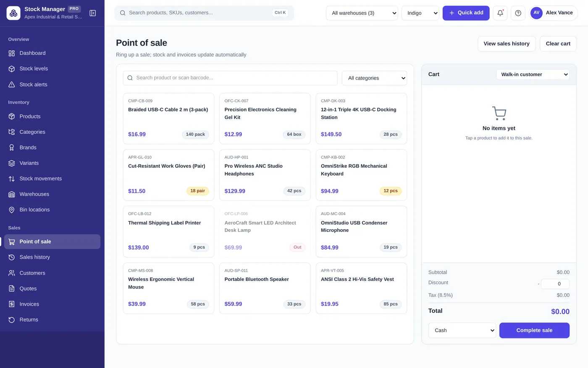Click the Stock levels cube icon
The height and width of the screenshot is (368, 588).
click(x=12, y=69)
